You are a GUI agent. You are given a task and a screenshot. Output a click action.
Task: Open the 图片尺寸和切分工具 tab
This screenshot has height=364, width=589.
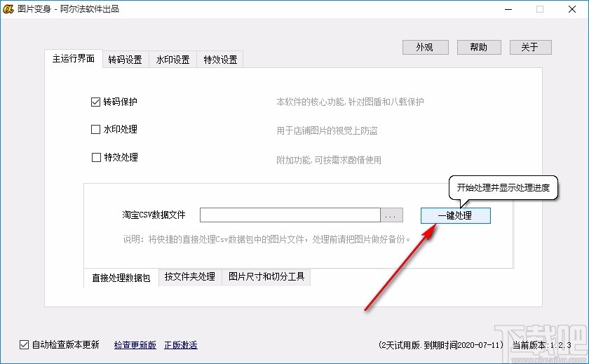[266, 277]
